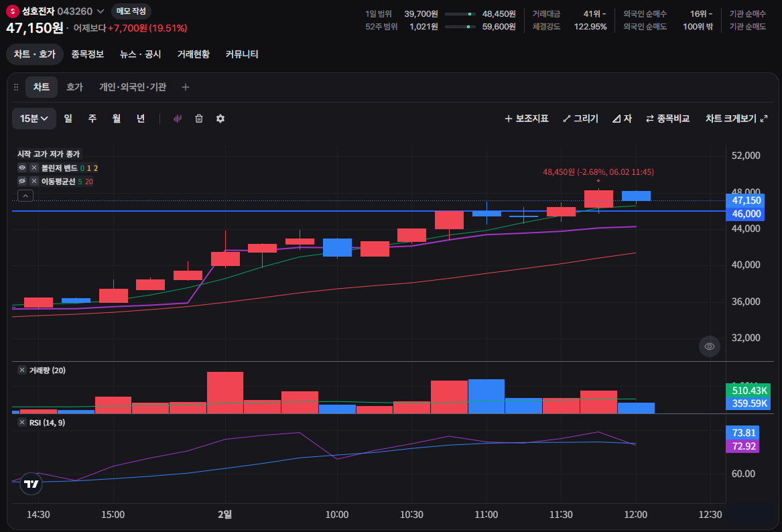
Task: Toggle the round eye button on chart
Action: (x=709, y=346)
